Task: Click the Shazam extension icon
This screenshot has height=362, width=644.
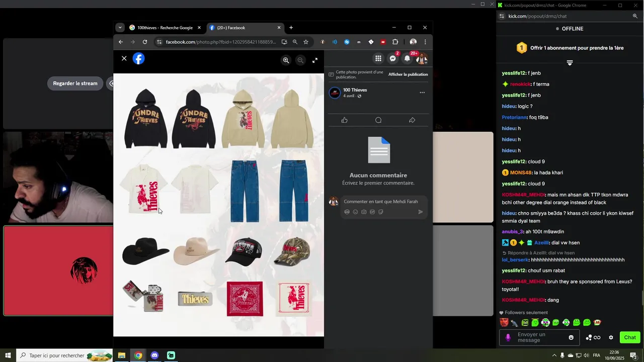Action: [x=347, y=42]
